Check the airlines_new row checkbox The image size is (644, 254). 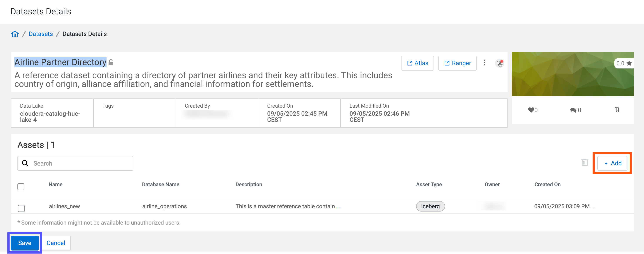(x=22, y=208)
